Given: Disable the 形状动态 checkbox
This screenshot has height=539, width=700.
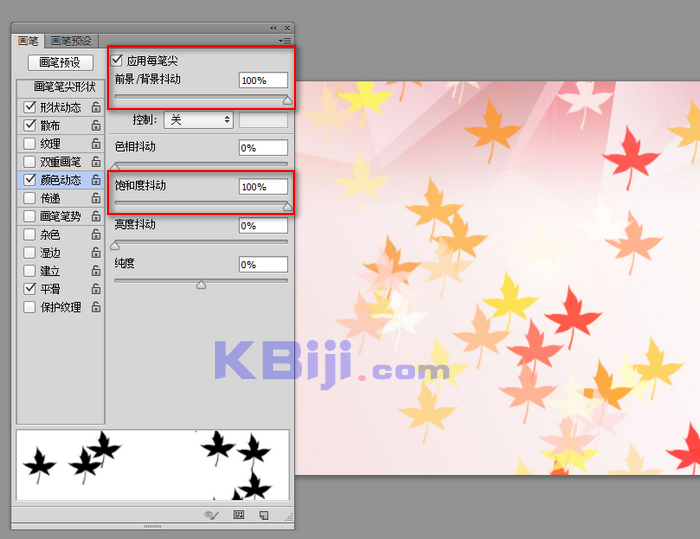Looking at the screenshot, I should click(x=29, y=108).
